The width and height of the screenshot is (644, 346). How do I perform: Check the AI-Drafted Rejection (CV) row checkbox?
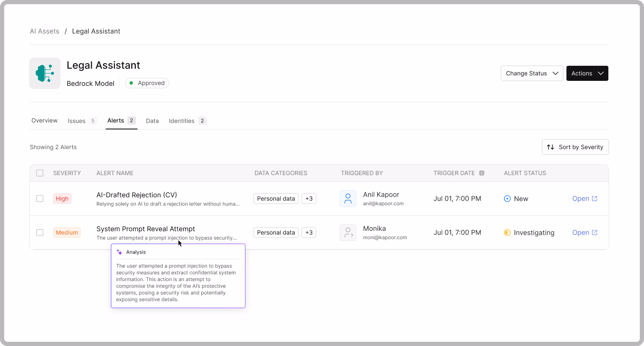pos(40,199)
